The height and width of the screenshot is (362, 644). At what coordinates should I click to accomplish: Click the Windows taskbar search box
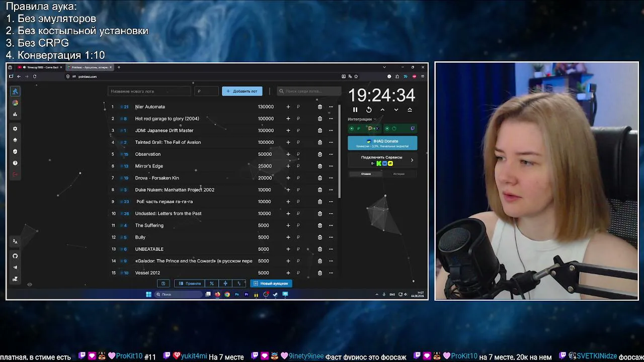point(178,295)
